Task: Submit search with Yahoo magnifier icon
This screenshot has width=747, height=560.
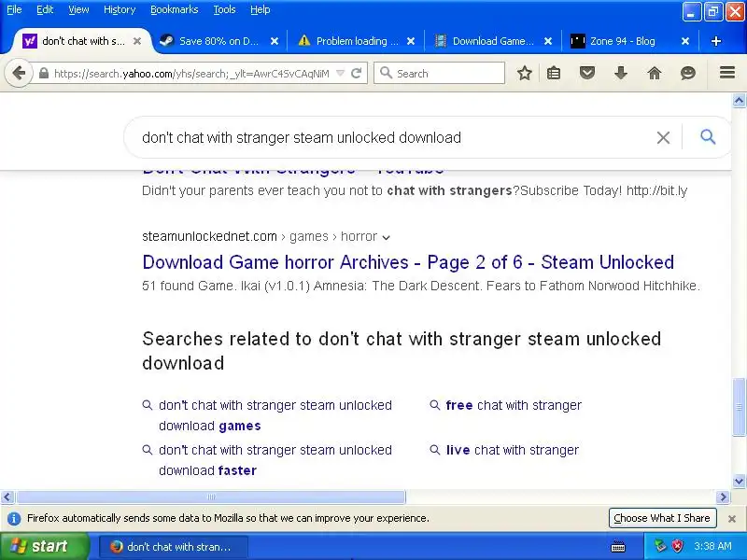Action: (708, 137)
